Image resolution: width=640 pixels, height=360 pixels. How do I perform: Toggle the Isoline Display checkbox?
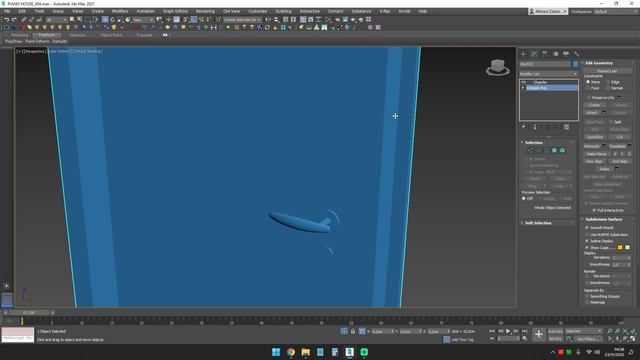click(x=587, y=241)
